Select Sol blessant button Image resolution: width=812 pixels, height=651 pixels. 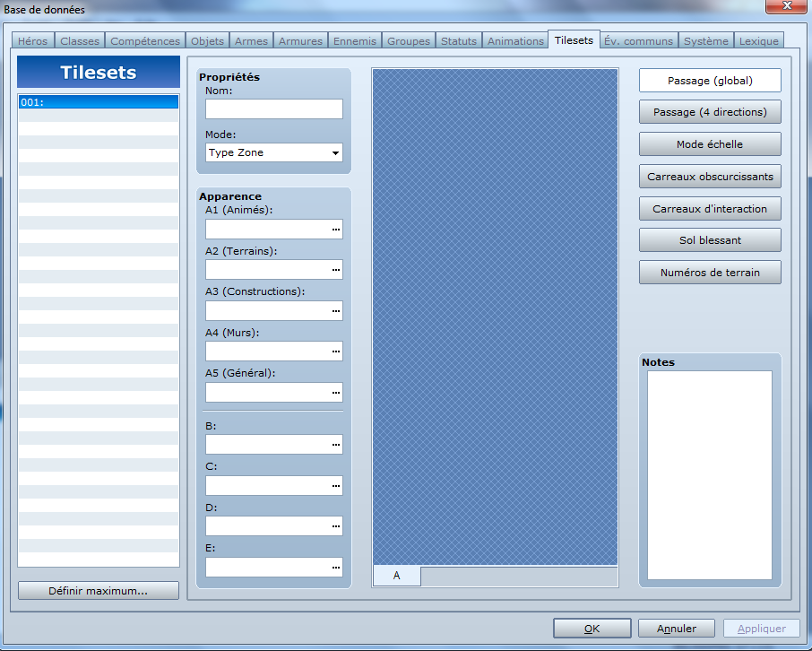(710, 240)
